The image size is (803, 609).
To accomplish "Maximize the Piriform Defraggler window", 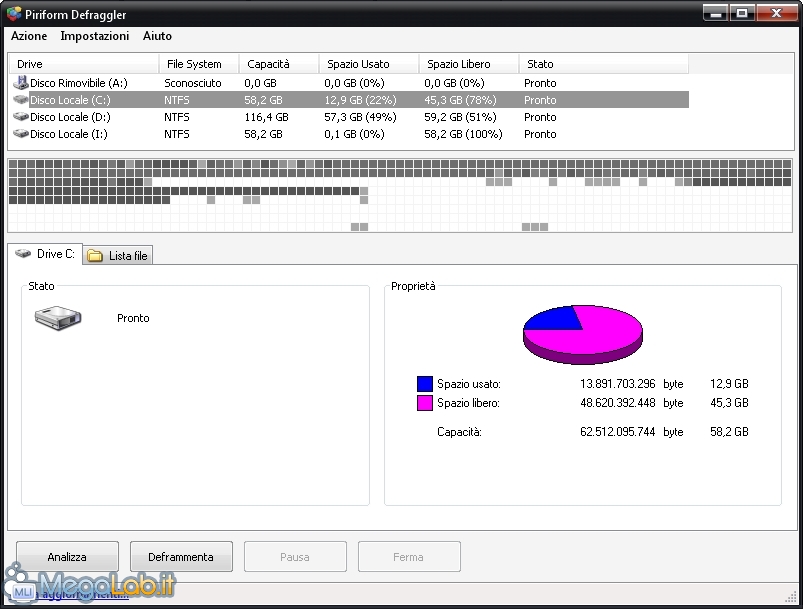I will pyautogui.click(x=742, y=13).
